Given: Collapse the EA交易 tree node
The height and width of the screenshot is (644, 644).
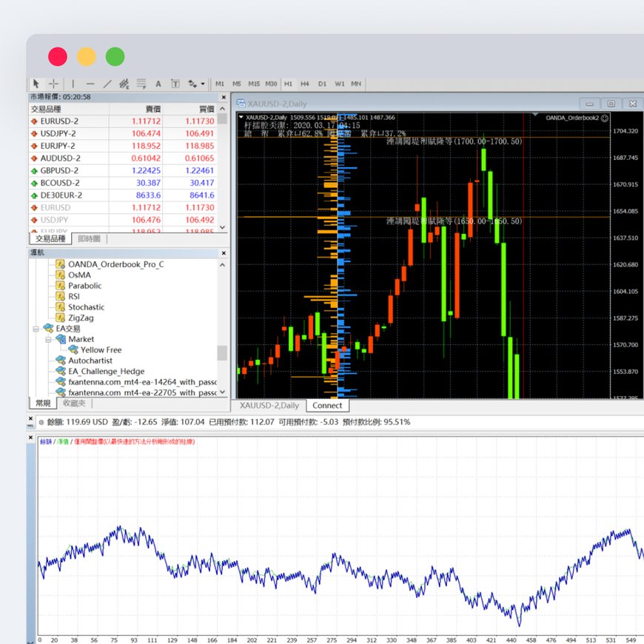Looking at the screenshot, I should [x=36, y=328].
